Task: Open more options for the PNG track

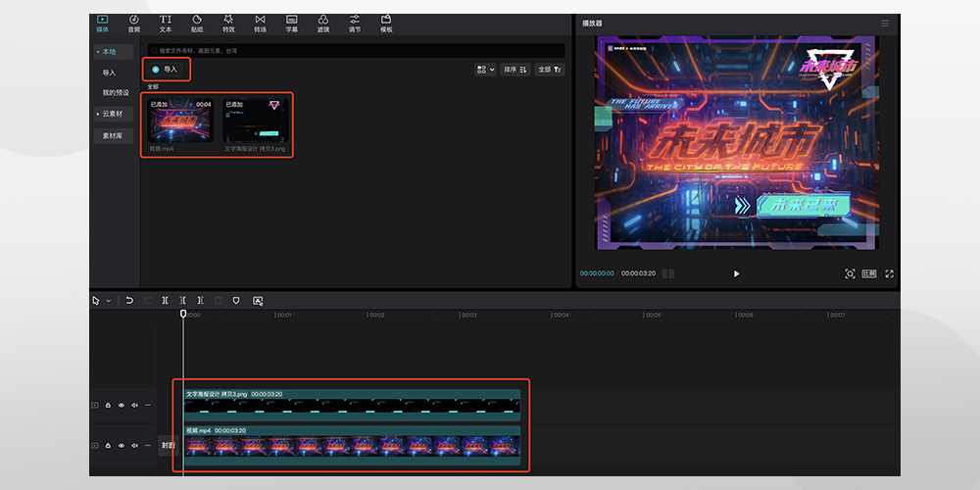Action: coord(148,406)
